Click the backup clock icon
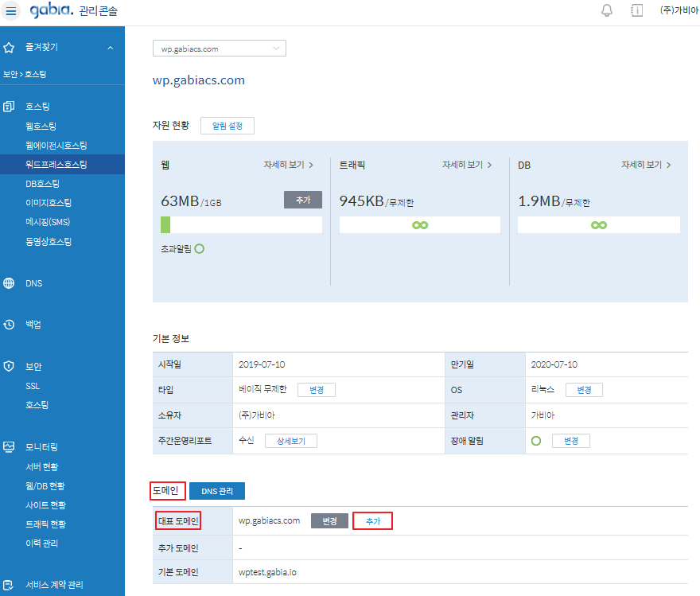 (9, 325)
